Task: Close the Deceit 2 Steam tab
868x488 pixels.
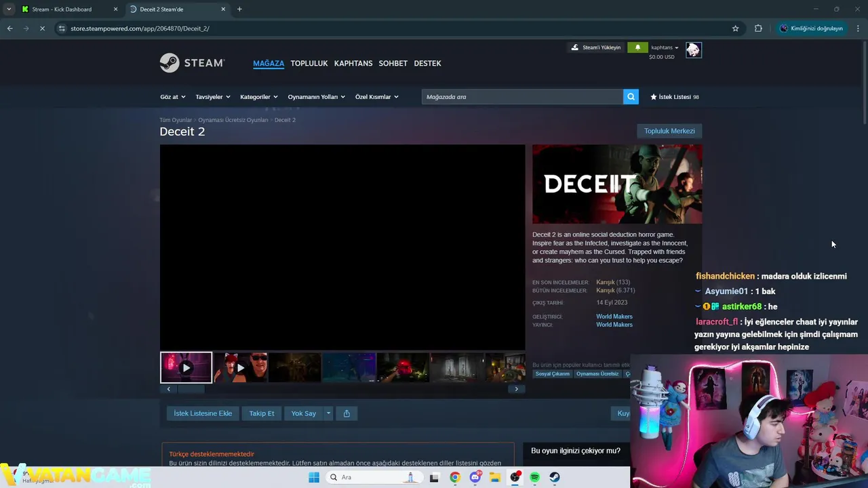Action: coord(223,9)
